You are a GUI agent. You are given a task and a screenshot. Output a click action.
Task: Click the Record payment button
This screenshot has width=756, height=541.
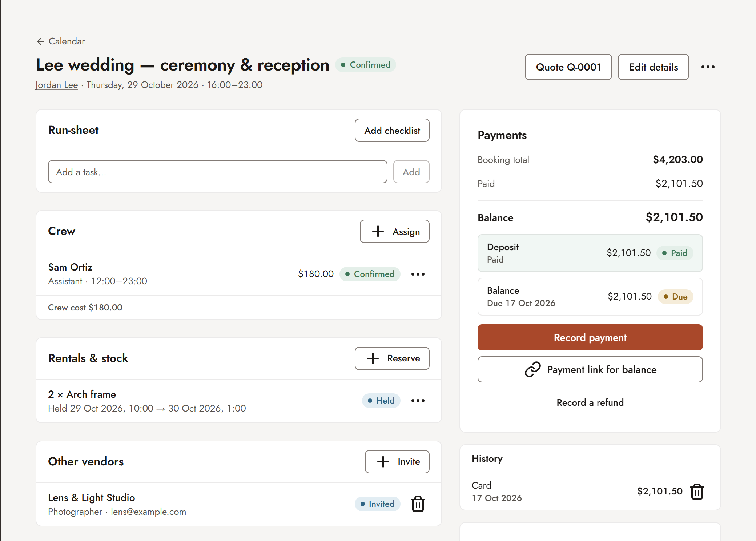590,337
